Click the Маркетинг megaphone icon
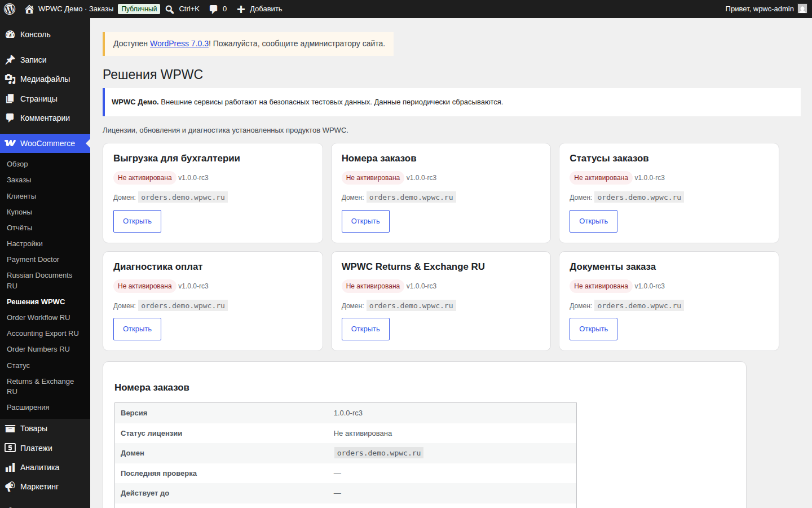This screenshot has width=812, height=508. tap(10, 487)
